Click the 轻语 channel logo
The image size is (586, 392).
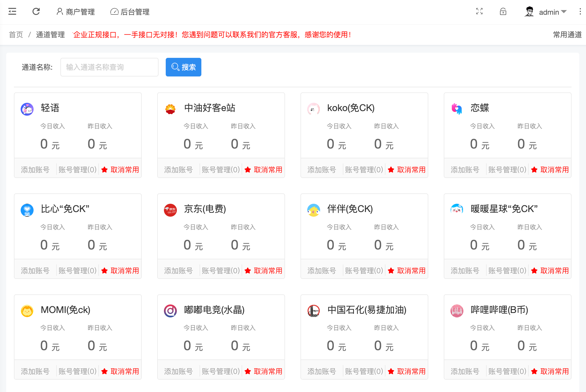[x=27, y=109]
